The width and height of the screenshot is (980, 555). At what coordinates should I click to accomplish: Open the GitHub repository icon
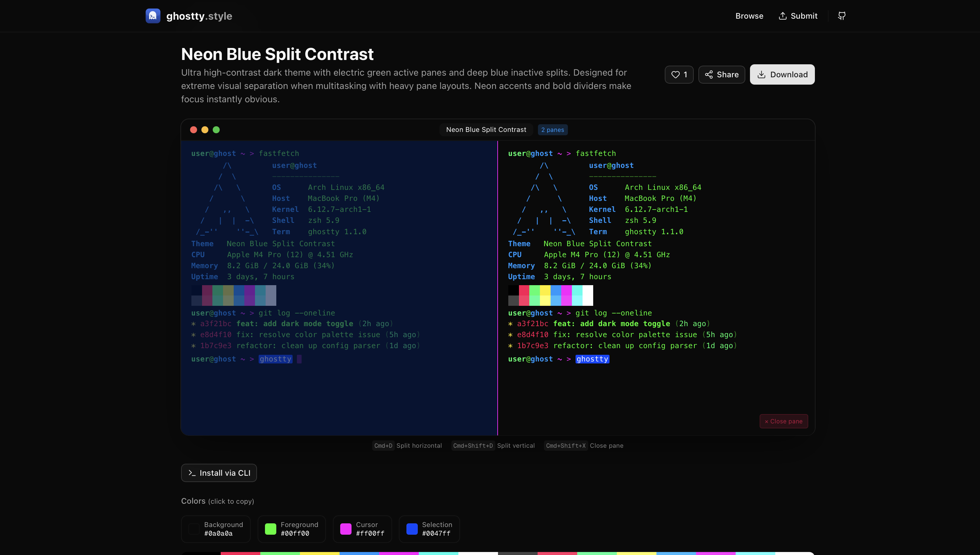click(842, 16)
